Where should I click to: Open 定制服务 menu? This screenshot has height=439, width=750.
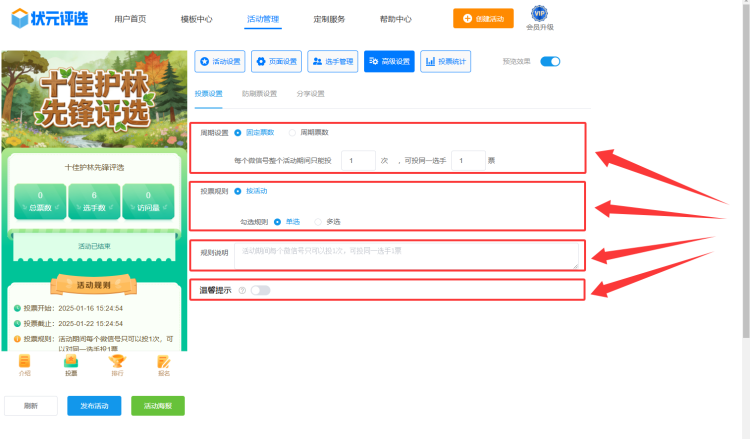point(329,19)
